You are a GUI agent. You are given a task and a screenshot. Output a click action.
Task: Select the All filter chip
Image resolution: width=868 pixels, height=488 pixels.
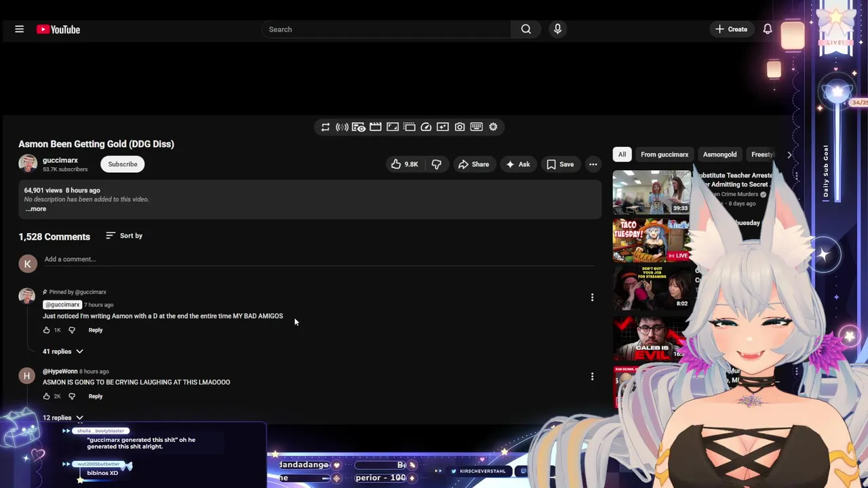coord(622,155)
